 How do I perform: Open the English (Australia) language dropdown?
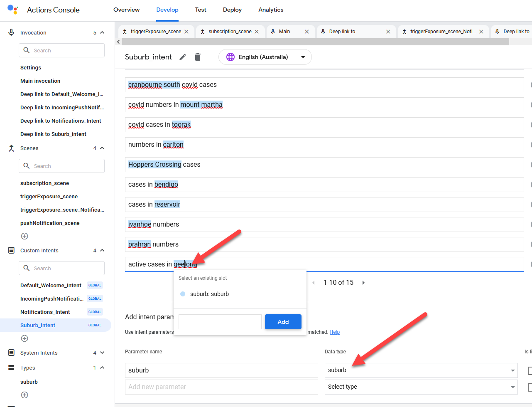pyautogui.click(x=265, y=57)
